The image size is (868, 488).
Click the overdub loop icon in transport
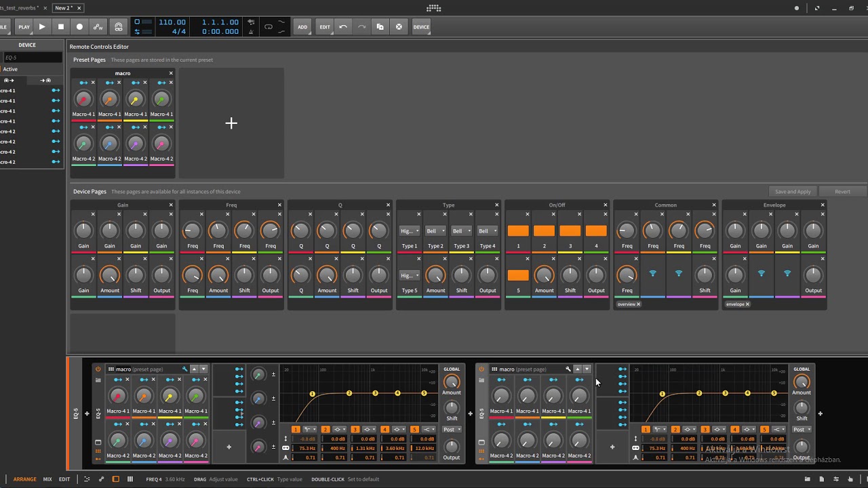pyautogui.click(x=119, y=27)
